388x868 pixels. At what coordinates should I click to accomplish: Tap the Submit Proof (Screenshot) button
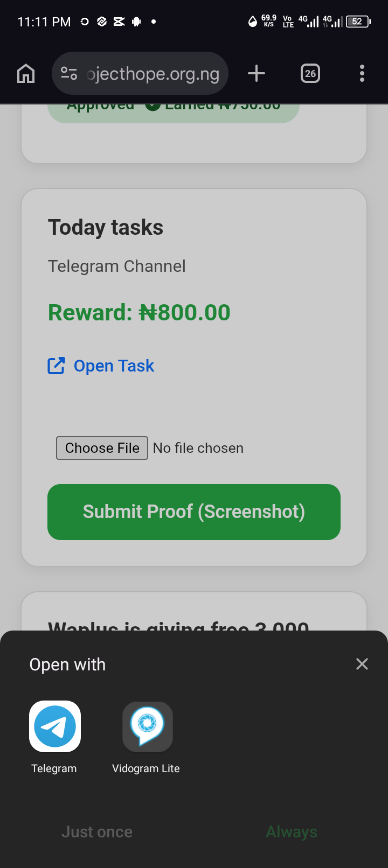[194, 512]
